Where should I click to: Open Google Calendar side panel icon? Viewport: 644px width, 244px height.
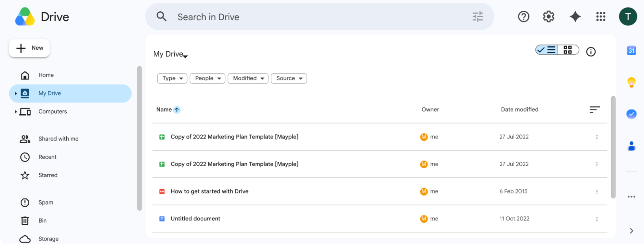[x=631, y=50]
